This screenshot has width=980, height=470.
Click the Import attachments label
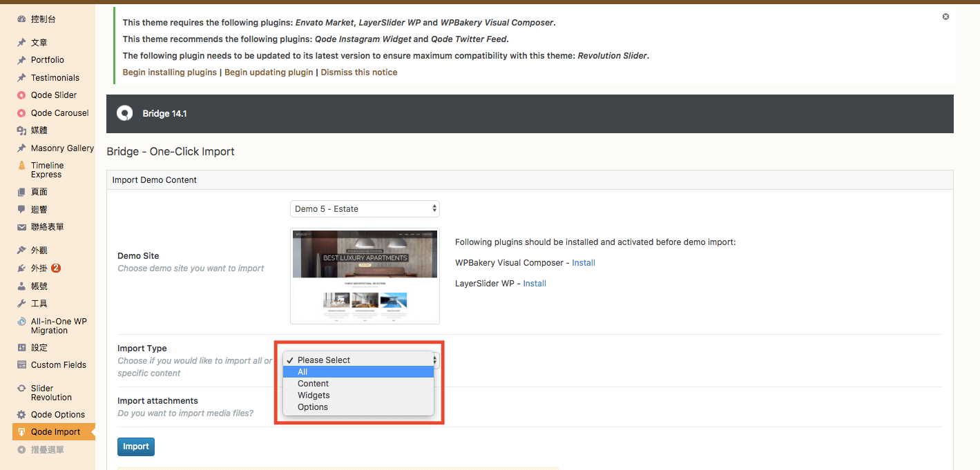click(x=157, y=401)
